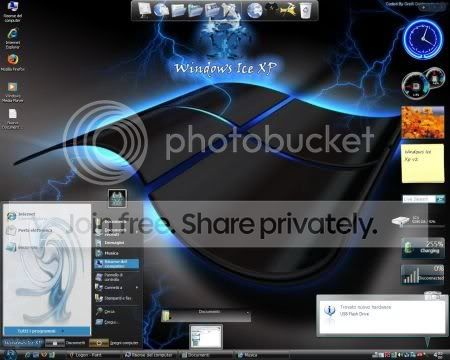Click the yellow figure icon in dock

pyautogui.click(x=288, y=10)
